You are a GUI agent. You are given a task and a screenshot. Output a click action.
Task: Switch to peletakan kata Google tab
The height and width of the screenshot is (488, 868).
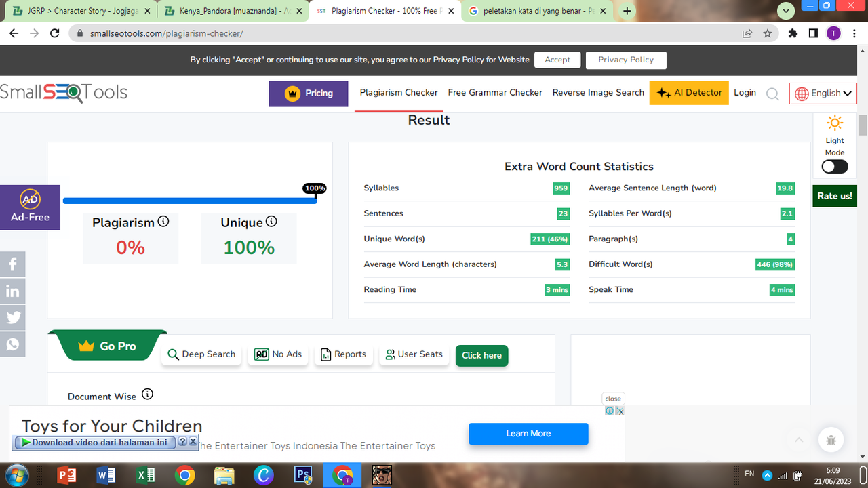537,11
